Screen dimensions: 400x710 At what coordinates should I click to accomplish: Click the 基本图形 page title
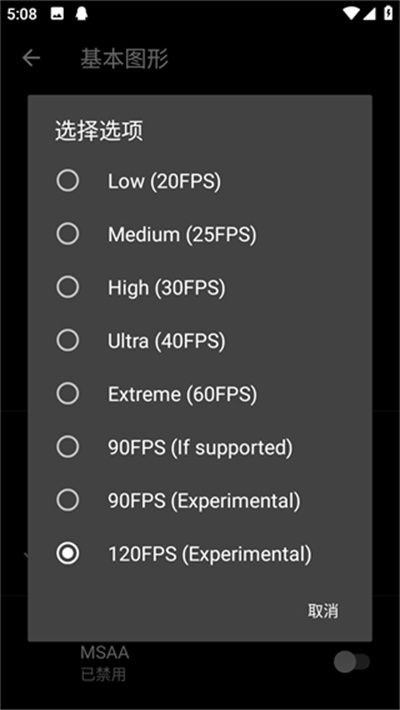pos(125,59)
